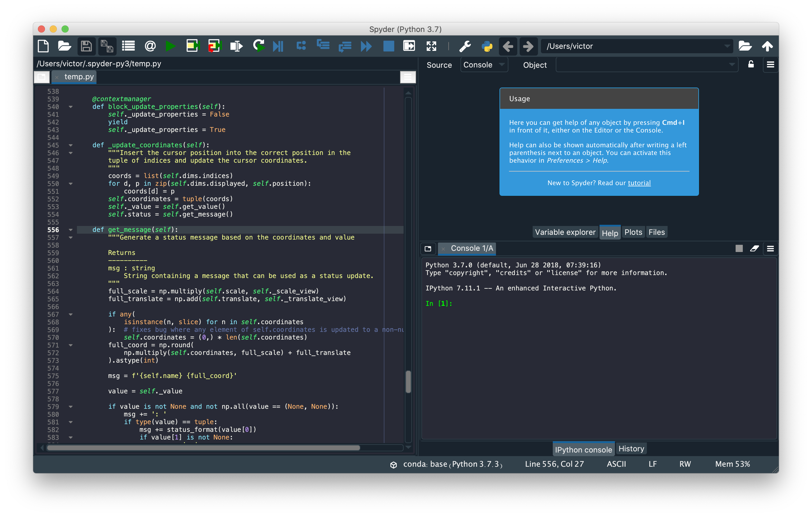Navigate back with the left arrow icon
The width and height of the screenshot is (812, 517).
[x=508, y=46]
